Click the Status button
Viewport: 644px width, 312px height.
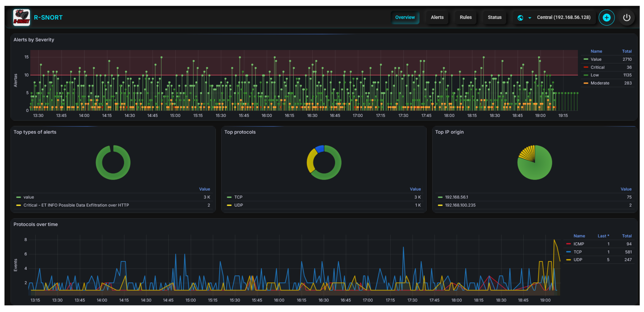coord(494,18)
